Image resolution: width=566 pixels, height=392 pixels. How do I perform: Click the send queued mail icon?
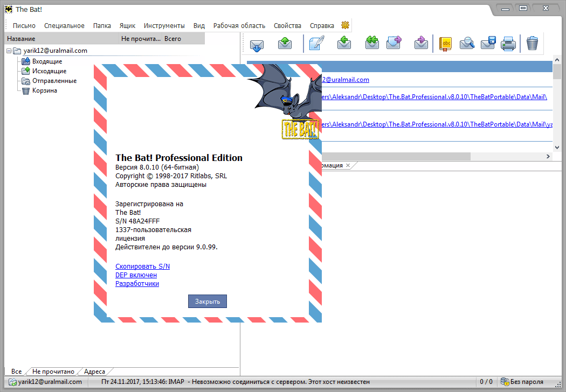(285, 43)
